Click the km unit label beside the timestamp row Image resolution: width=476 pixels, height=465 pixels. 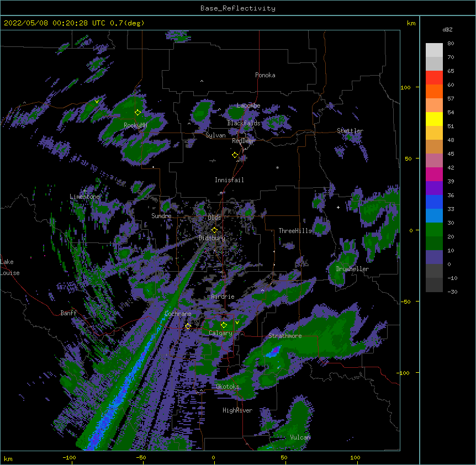(411, 23)
